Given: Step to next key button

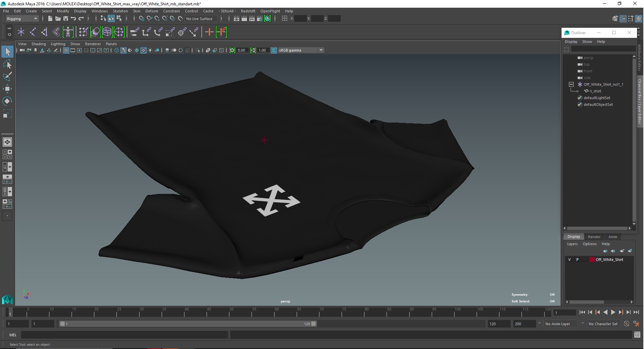Looking at the screenshot, I should click(x=621, y=312).
